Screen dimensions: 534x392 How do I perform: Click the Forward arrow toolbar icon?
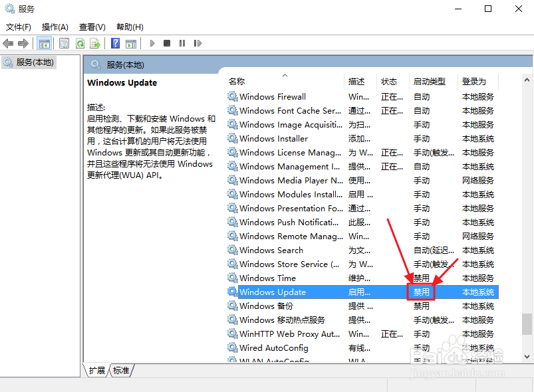23,44
